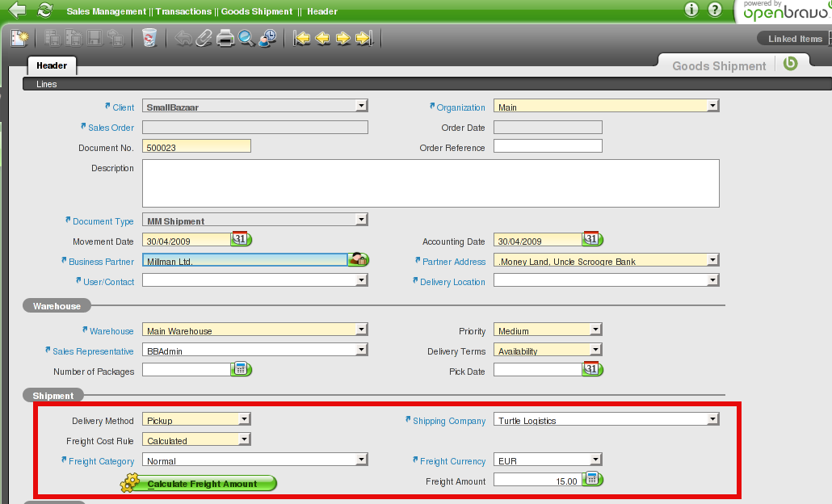Go to the last record arrow
832x504 pixels.
363,38
